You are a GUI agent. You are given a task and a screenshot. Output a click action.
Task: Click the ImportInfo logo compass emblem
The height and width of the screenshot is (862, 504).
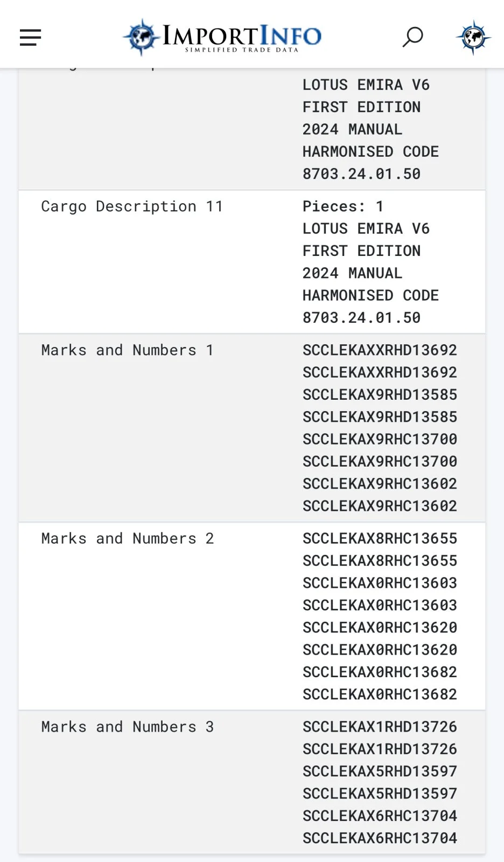(x=141, y=37)
